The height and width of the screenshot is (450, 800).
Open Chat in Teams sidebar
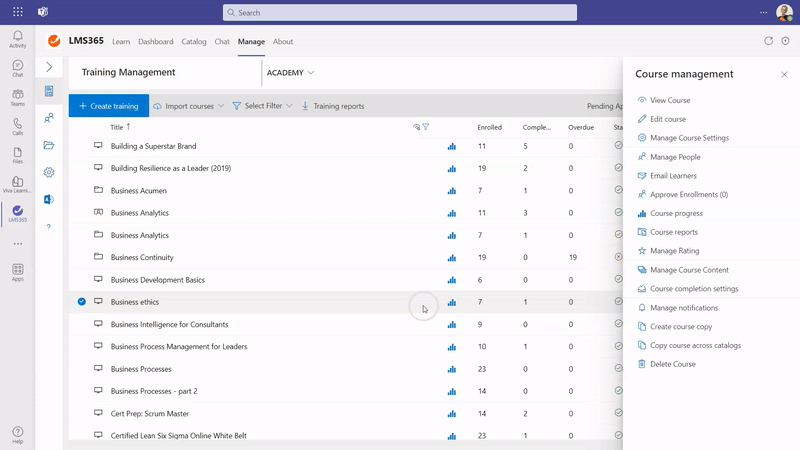[18, 68]
